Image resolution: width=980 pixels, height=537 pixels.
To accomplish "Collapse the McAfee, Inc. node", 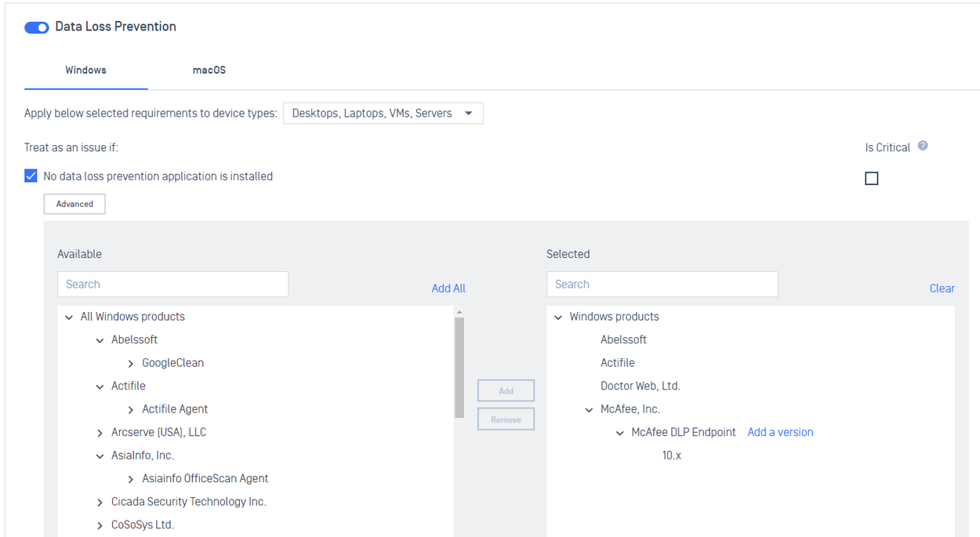I will click(x=589, y=410).
